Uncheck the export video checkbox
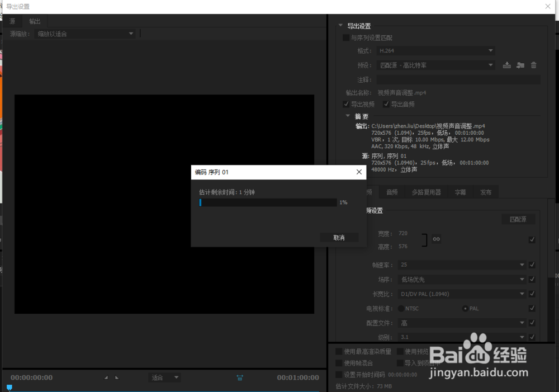The width and height of the screenshot is (559, 392). [x=346, y=104]
